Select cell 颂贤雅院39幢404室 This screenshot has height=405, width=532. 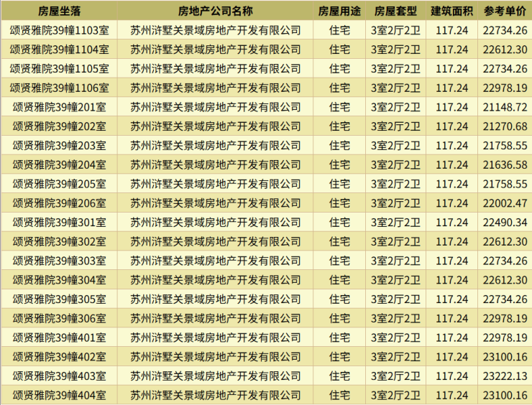tap(60, 396)
